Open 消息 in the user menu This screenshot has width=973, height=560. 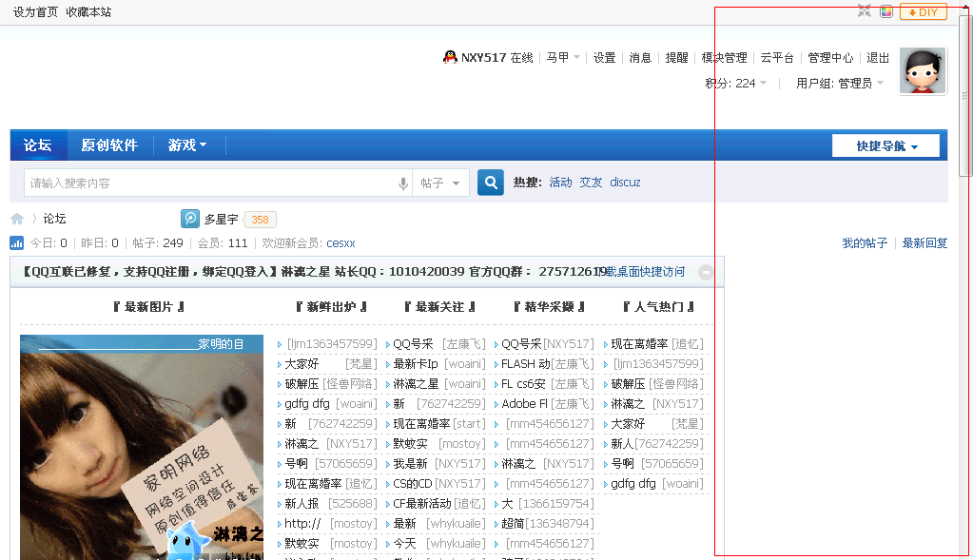click(x=640, y=58)
